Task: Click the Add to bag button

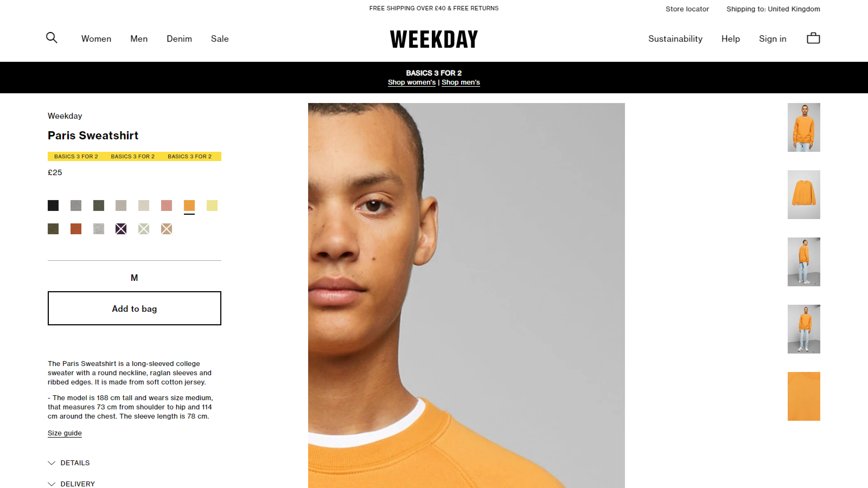Action: click(x=135, y=308)
